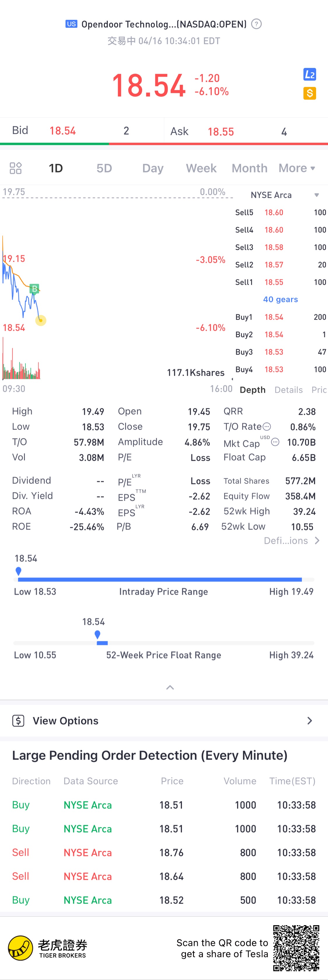This screenshot has width=328, height=980.
Task: Click the View Options dollar icon
Action: pyautogui.click(x=18, y=721)
